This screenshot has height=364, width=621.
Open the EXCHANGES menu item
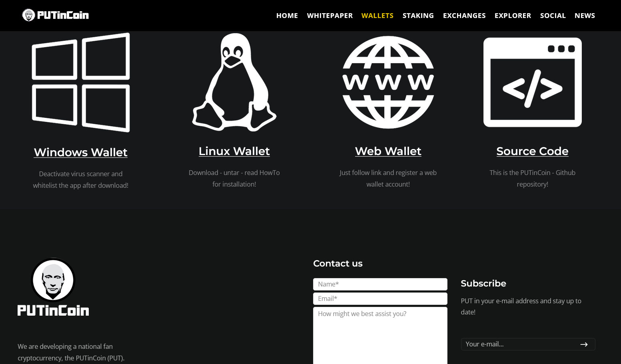point(464,16)
